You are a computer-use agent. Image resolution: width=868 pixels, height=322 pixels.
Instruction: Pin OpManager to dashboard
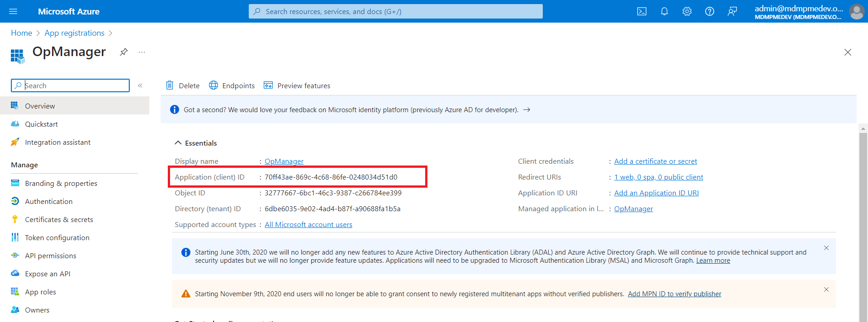pos(123,52)
